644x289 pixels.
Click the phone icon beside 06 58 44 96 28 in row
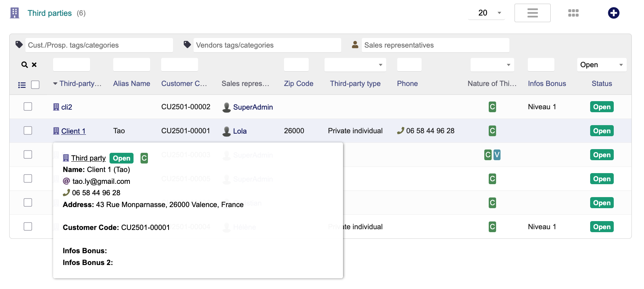point(401,131)
